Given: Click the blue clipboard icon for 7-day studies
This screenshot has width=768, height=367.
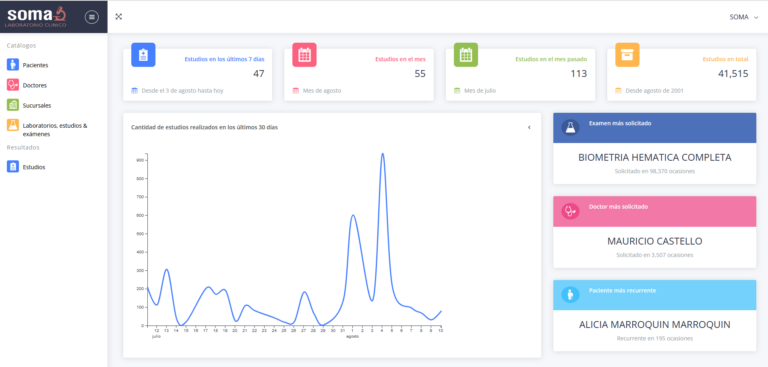Looking at the screenshot, I should (x=143, y=54).
